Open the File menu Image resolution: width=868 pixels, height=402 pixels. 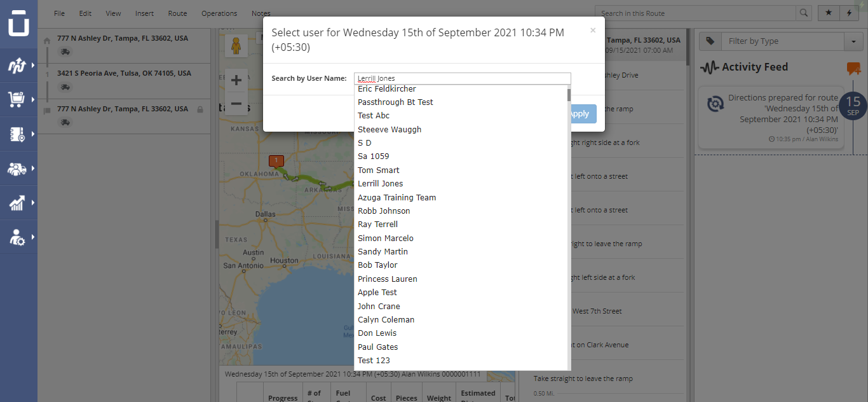coord(59,13)
